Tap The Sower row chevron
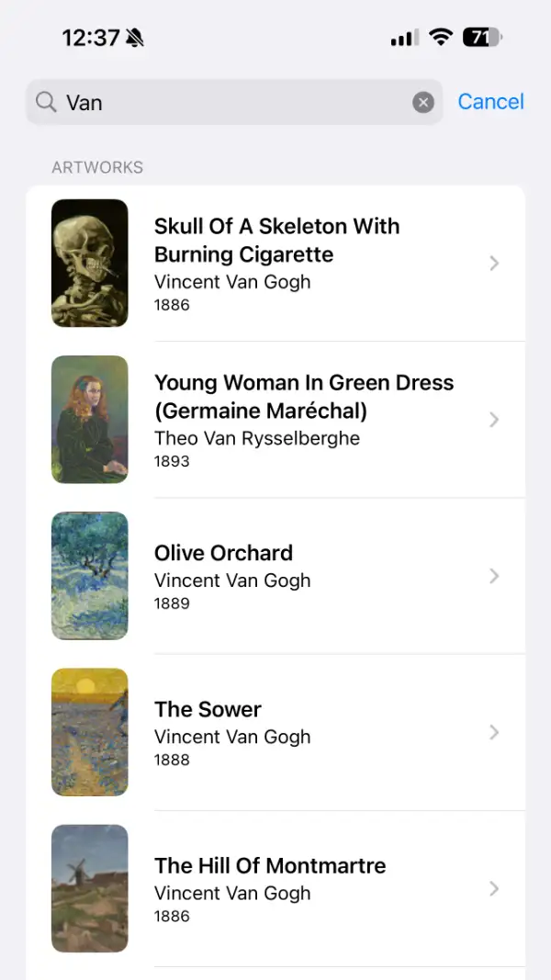The height and width of the screenshot is (980, 551). pos(494,732)
